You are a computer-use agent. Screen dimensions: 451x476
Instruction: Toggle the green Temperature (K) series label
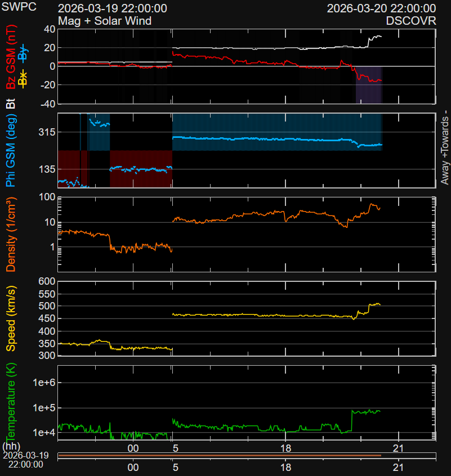pos(11,401)
